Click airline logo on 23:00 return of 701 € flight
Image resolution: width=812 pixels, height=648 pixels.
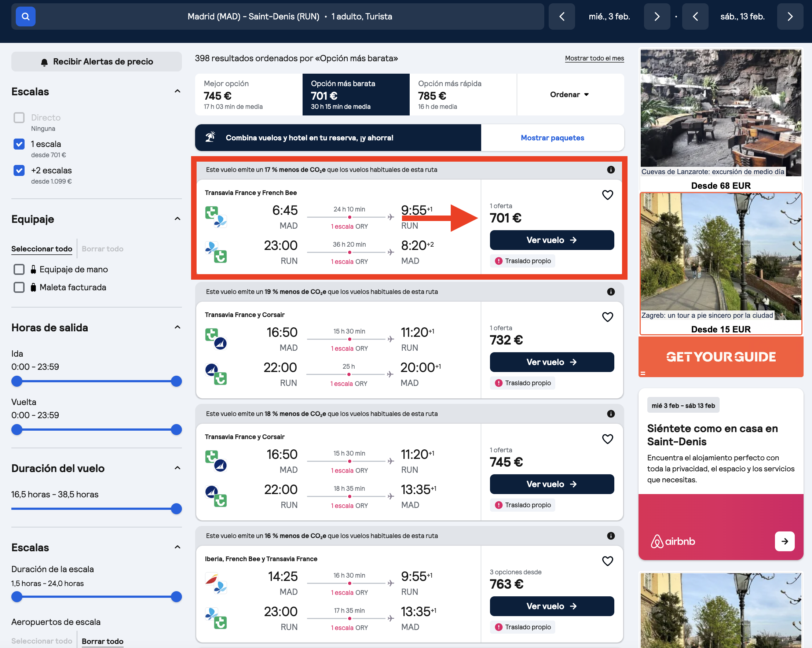[x=216, y=252]
